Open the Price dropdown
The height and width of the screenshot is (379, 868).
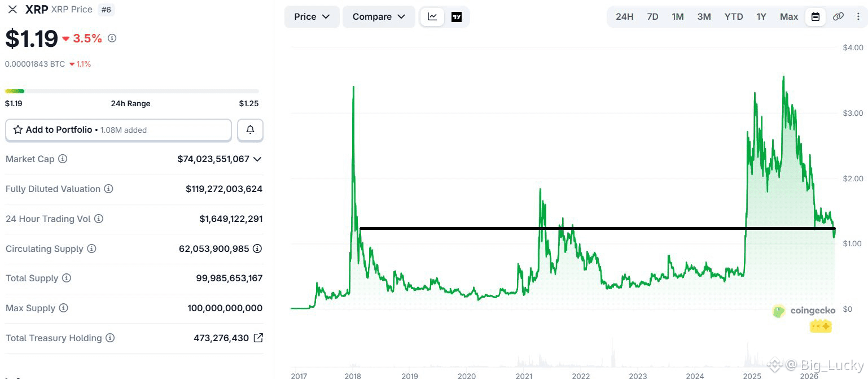coord(312,17)
